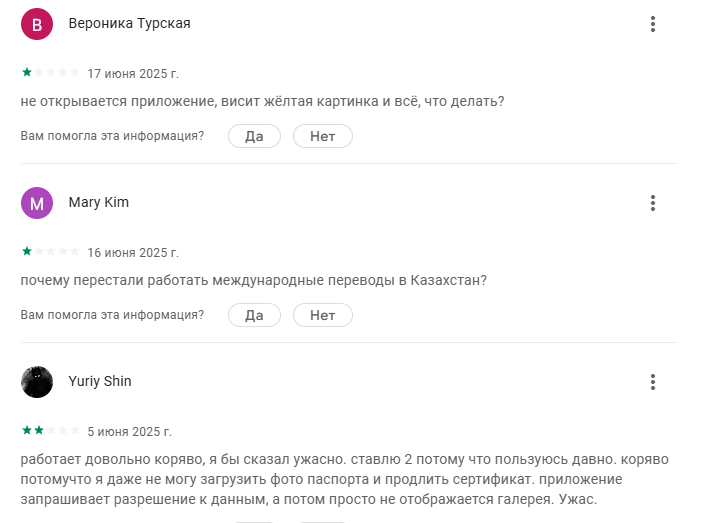Open more options for Yuriy Shin's review
701x523 pixels.
pyautogui.click(x=652, y=382)
